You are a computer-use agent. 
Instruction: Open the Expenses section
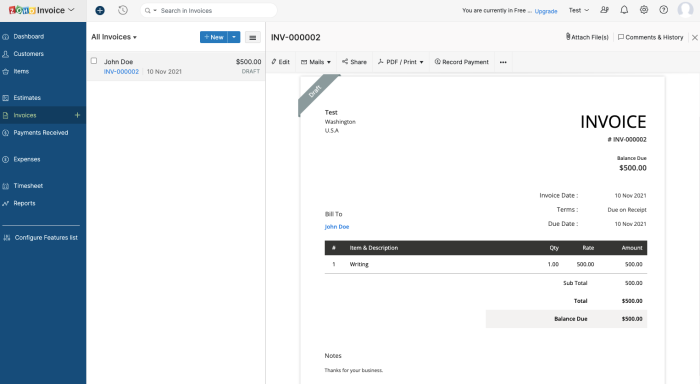tap(27, 159)
